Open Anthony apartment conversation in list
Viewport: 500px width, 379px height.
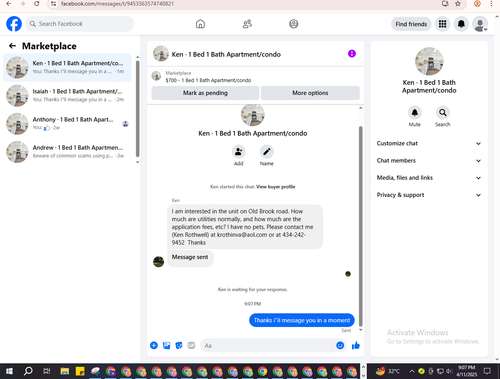coord(67,124)
